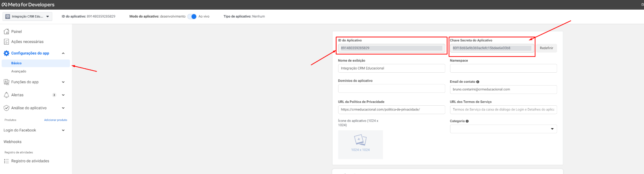Click the URL dos Termos de Serviço field
Screen dimensions: 644x174
point(503,109)
